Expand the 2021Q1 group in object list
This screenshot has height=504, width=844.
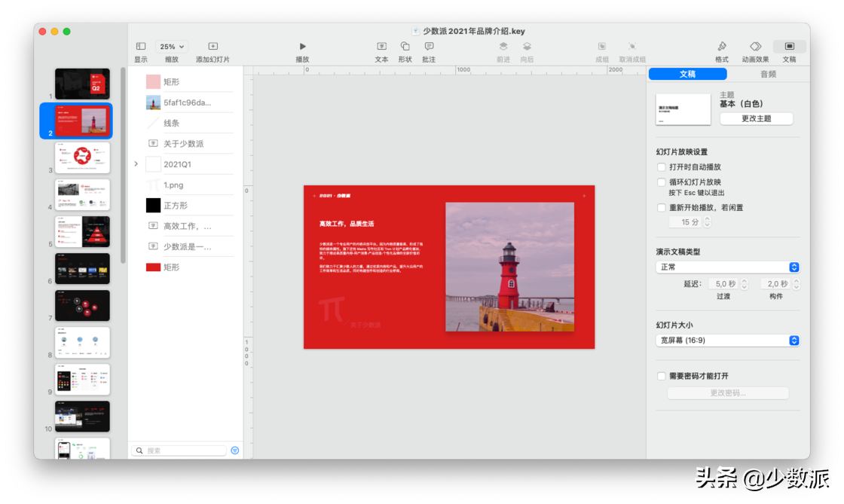pos(136,164)
